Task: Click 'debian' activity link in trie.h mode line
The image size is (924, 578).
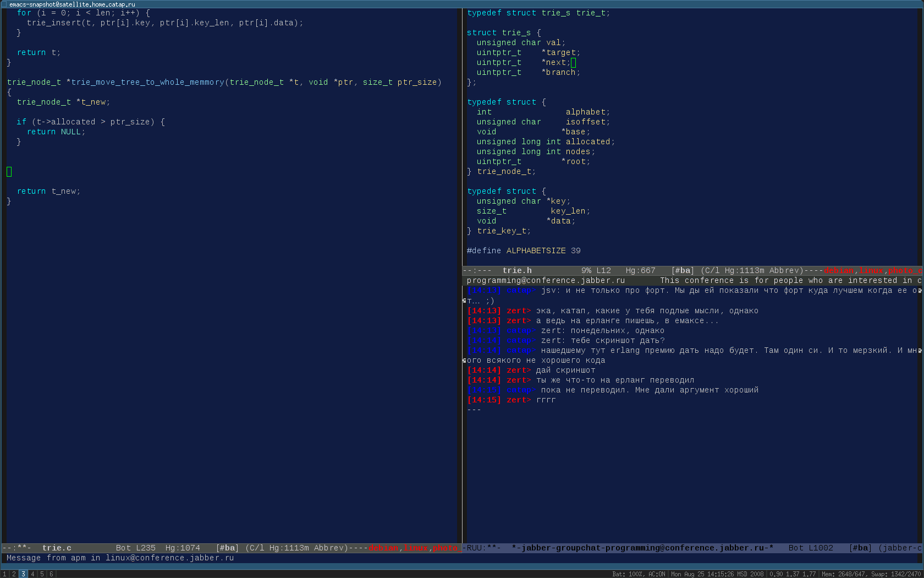Action: [839, 270]
